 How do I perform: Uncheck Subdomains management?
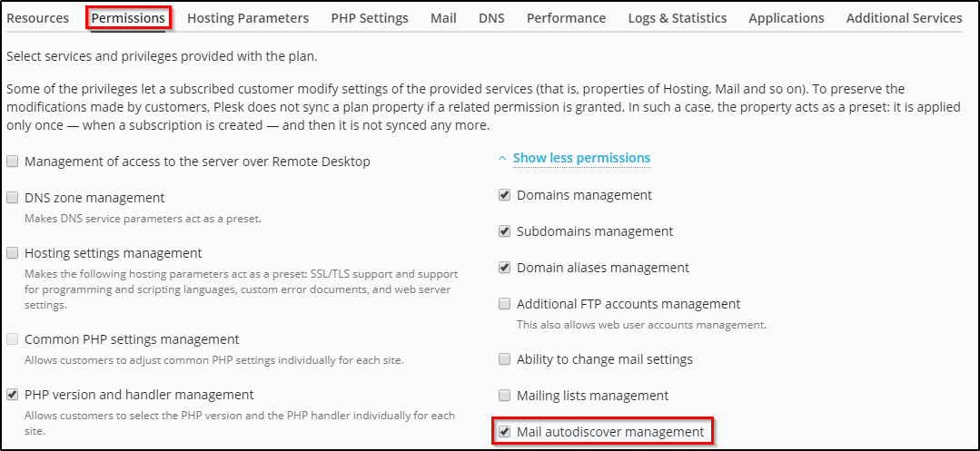coord(505,231)
